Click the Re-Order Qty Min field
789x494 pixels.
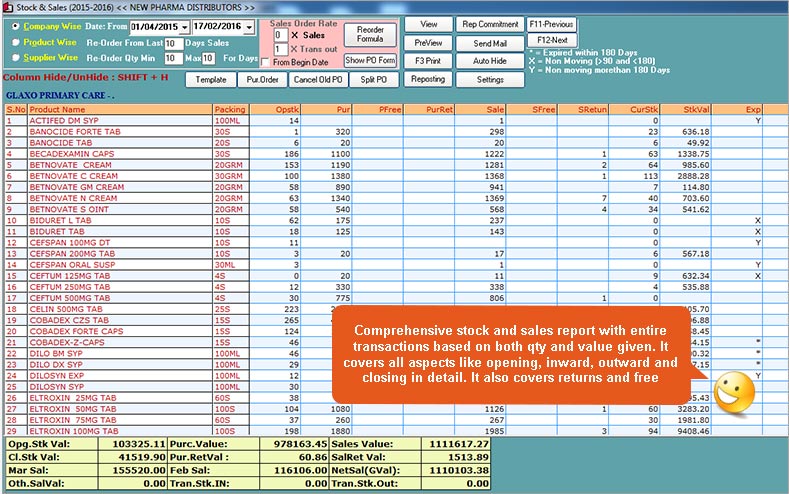click(174, 58)
